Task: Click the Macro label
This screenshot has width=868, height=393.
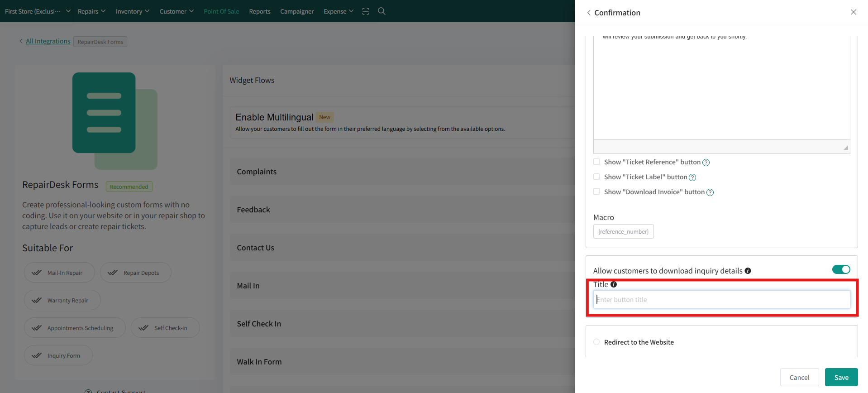Action: [x=603, y=217]
